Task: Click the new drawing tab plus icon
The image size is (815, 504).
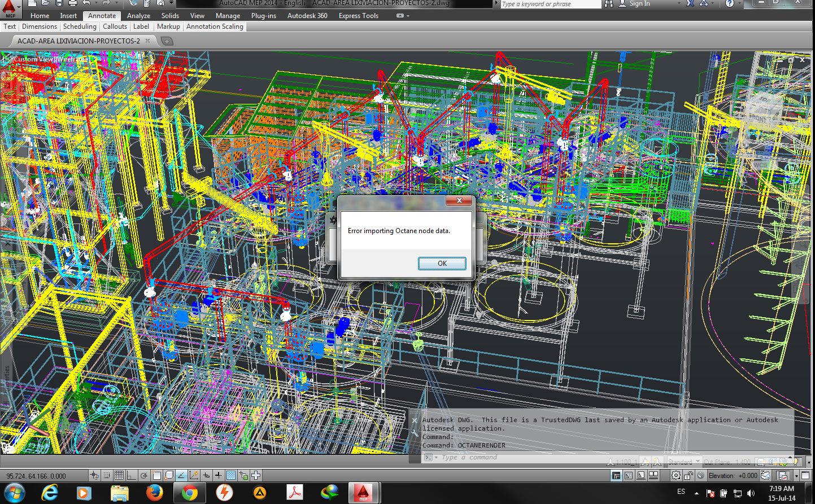Action: 167,41
